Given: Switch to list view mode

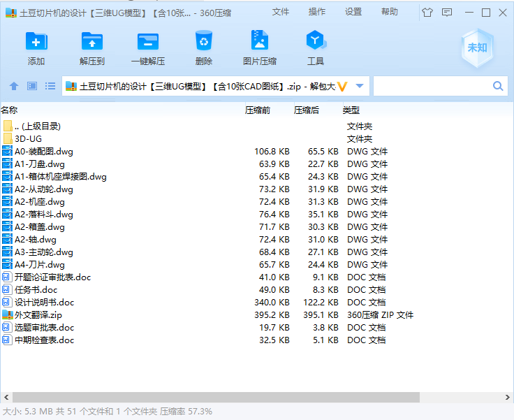Looking at the screenshot, I should (50, 86).
